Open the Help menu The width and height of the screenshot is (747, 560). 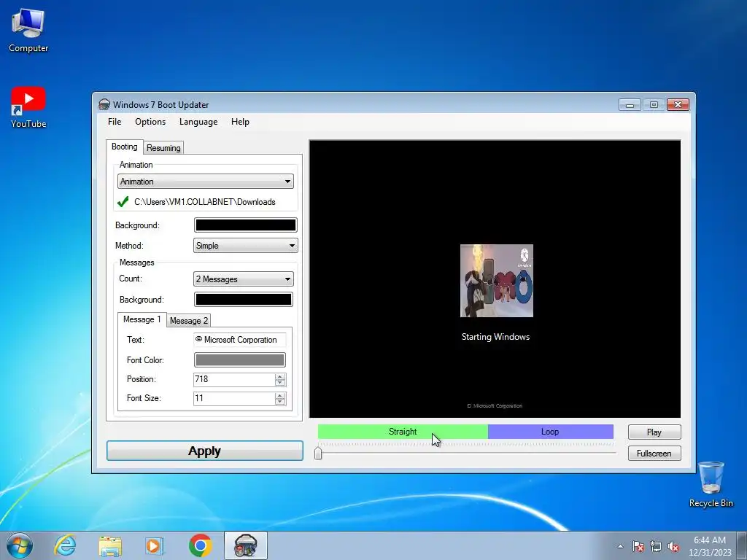pos(240,122)
